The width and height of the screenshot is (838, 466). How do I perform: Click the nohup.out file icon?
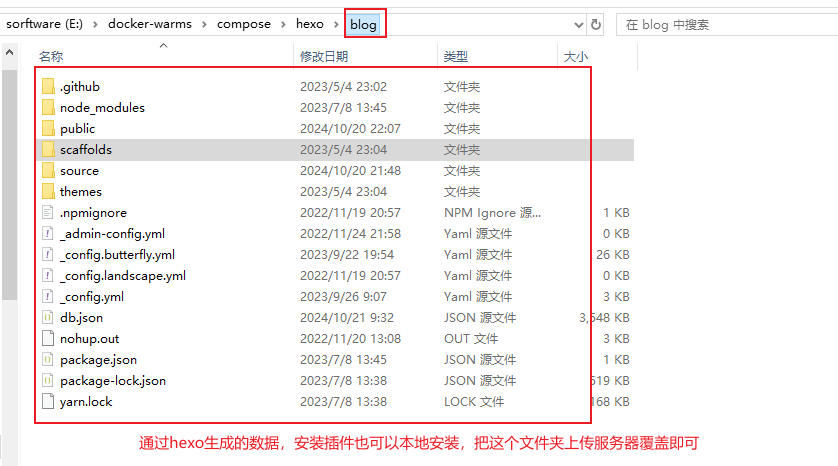point(48,338)
